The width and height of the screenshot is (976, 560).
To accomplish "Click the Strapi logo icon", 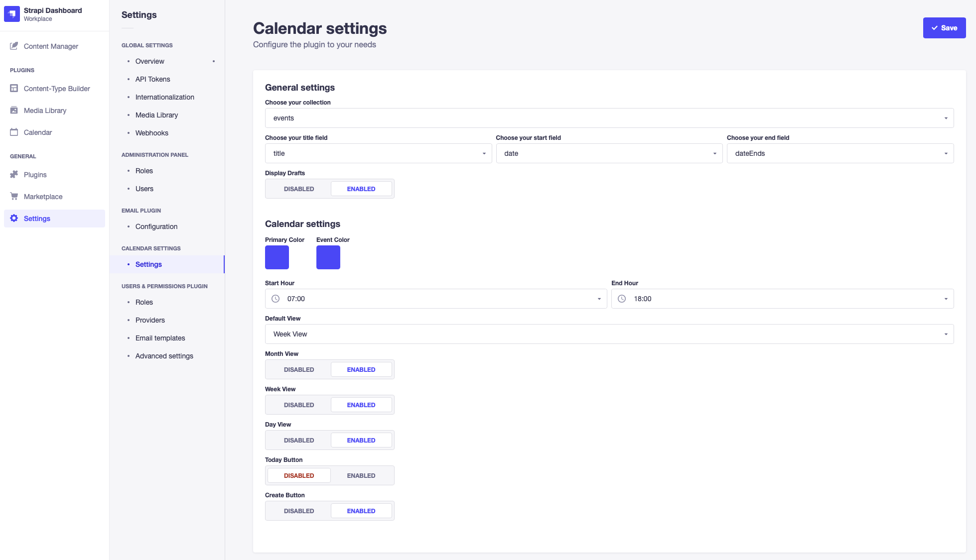I will coord(12,14).
